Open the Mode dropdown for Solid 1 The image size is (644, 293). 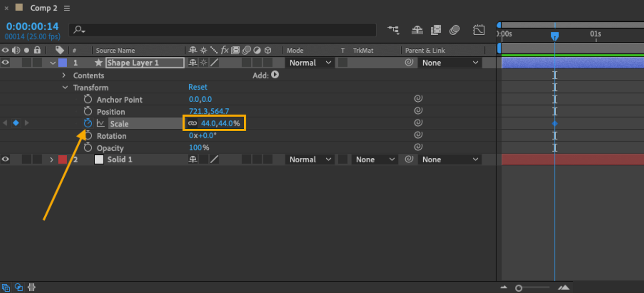(310, 160)
